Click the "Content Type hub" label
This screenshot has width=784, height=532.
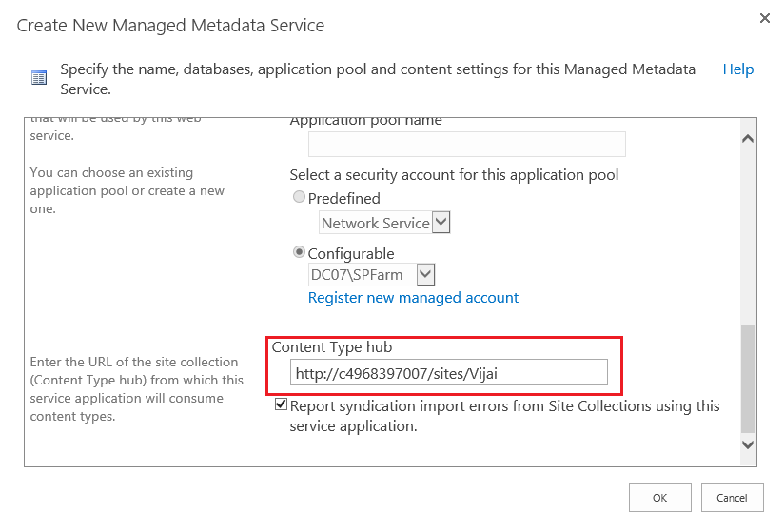click(331, 347)
